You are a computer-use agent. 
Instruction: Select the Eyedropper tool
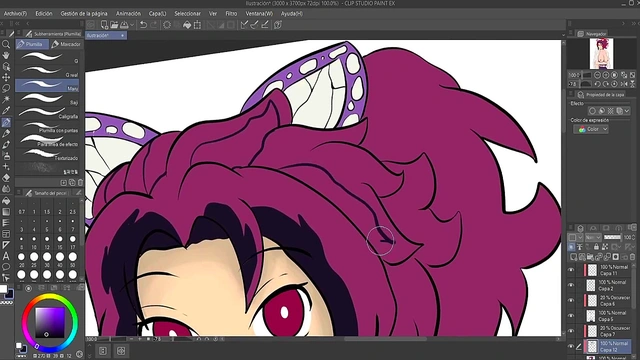pyautogui.click(x=6, y=110)
